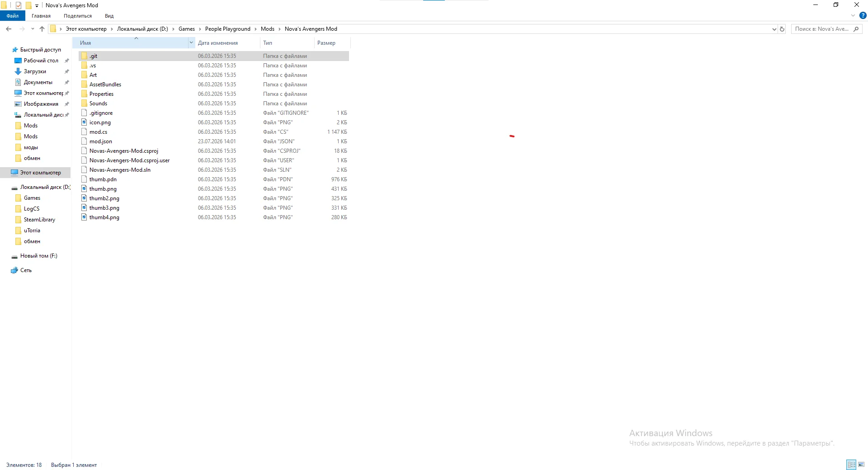Switch to details view layout

[851, 465]
